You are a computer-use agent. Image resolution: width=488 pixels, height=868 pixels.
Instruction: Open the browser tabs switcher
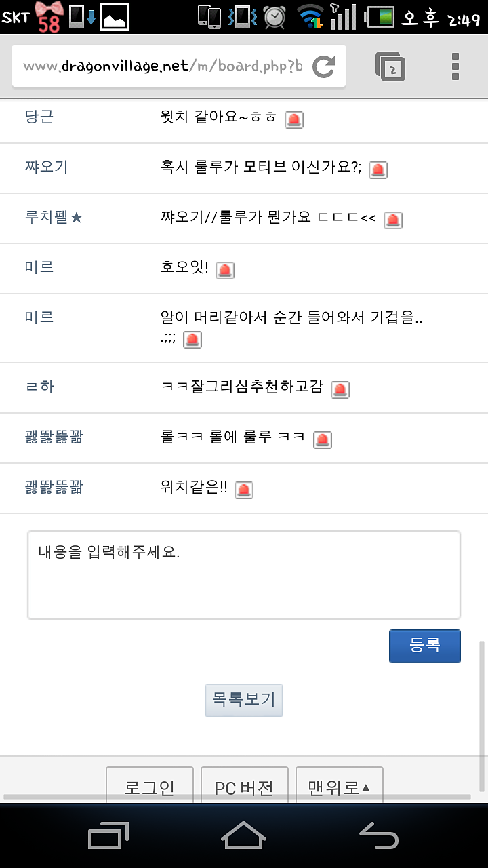click(390, 66)
